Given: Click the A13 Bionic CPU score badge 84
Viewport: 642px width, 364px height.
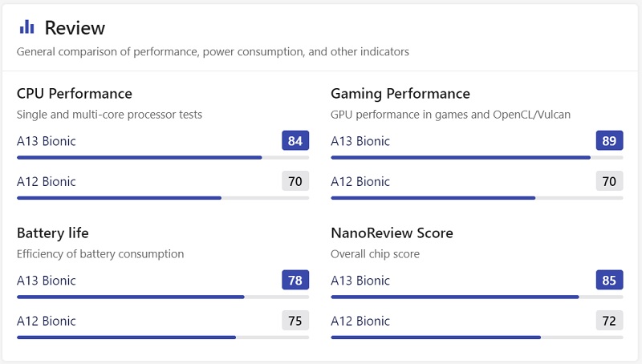Looking at the screenshot, I should click(295, 141).
